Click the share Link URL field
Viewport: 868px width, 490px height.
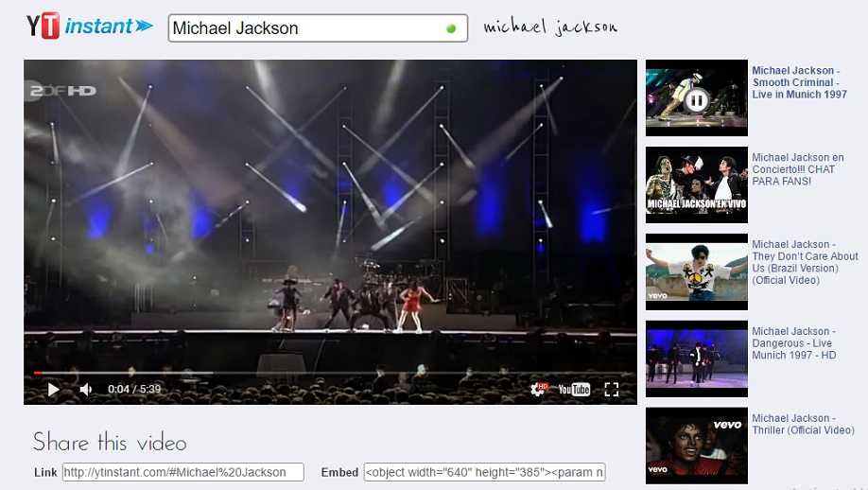pos(183,472)
